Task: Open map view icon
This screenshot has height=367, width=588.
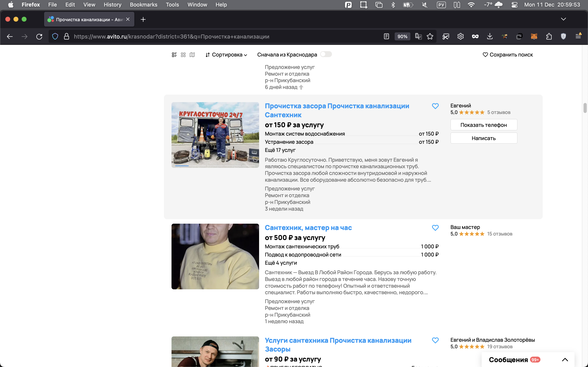Action: tap(192, 55)
